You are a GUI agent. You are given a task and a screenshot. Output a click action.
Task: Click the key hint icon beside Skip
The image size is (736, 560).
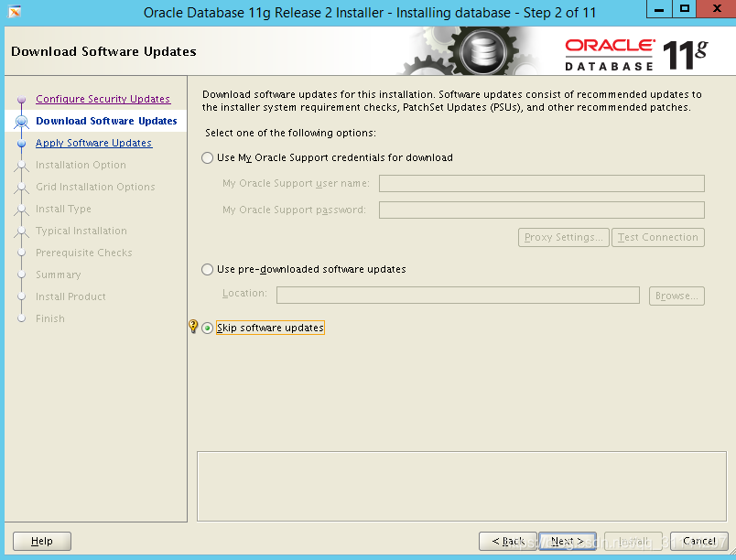[193, 326]
